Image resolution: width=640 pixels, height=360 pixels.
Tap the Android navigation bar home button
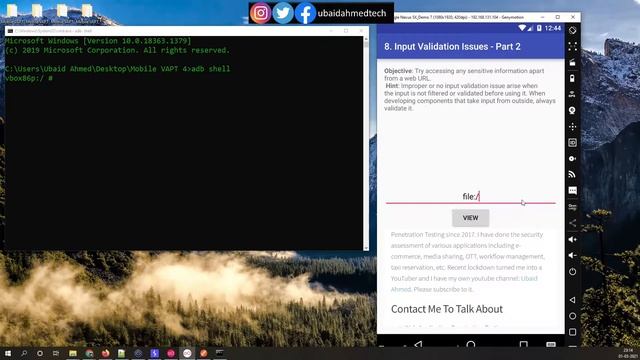tap(471, 344)
